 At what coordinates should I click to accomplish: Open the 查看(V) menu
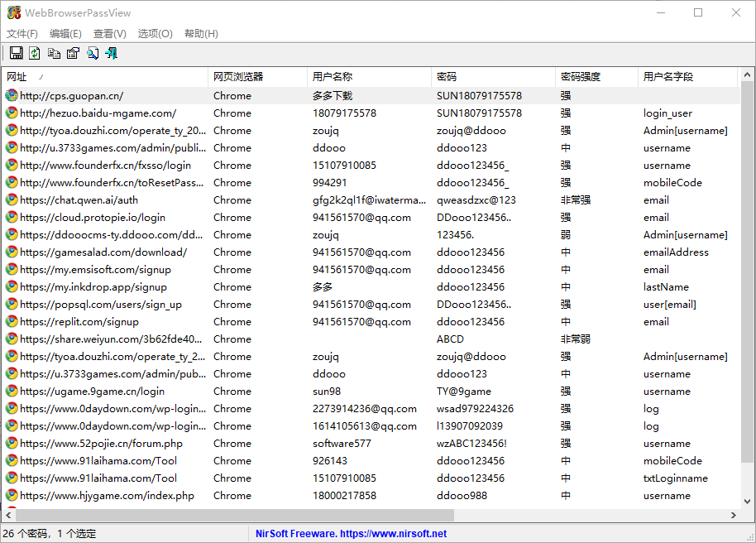110,34
